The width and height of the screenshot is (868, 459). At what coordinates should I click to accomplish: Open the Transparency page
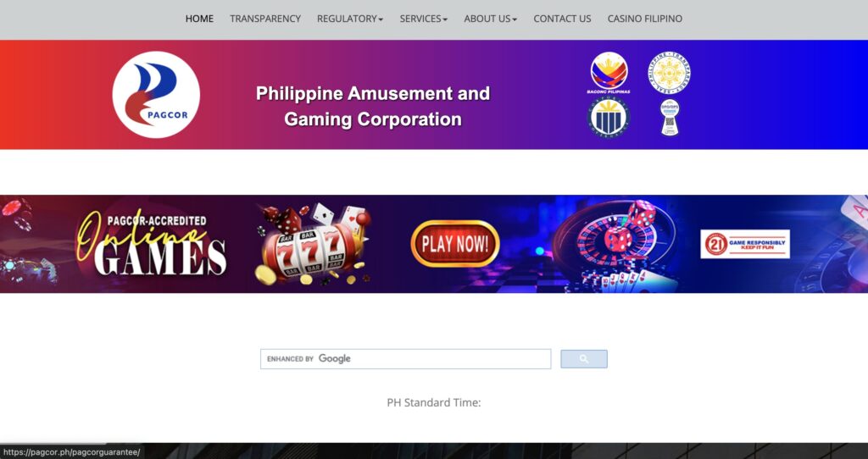[x=265, y=19]
